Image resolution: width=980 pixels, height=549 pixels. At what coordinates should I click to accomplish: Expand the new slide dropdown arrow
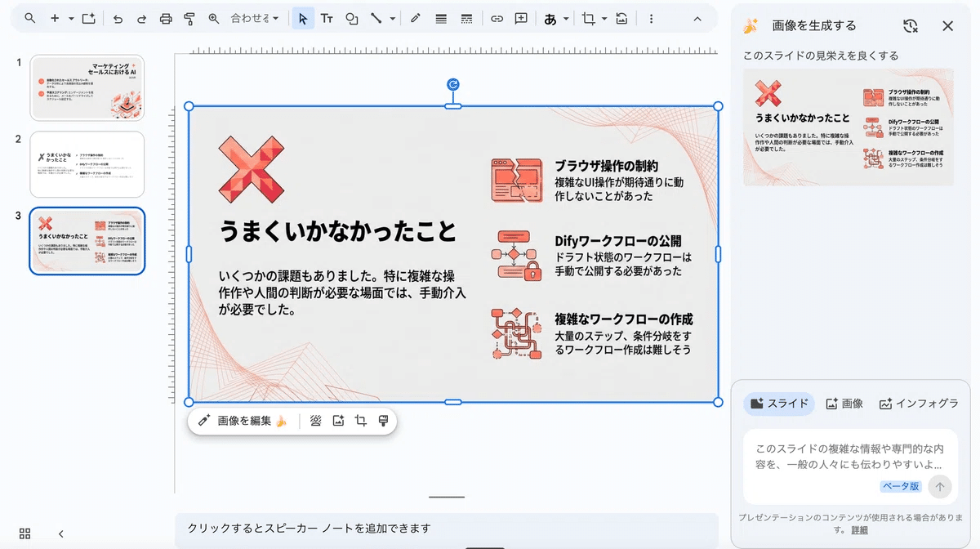point(71,19)
